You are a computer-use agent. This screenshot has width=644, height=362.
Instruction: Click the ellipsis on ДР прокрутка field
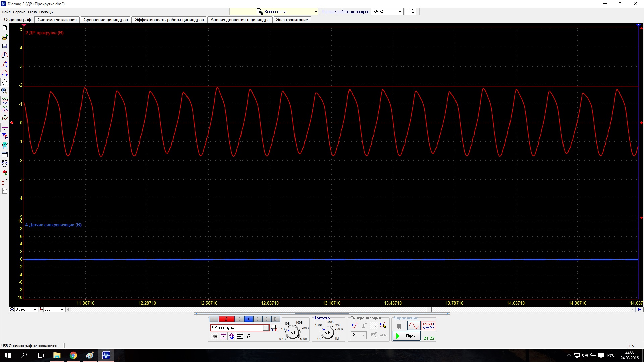tap(266, 328)
